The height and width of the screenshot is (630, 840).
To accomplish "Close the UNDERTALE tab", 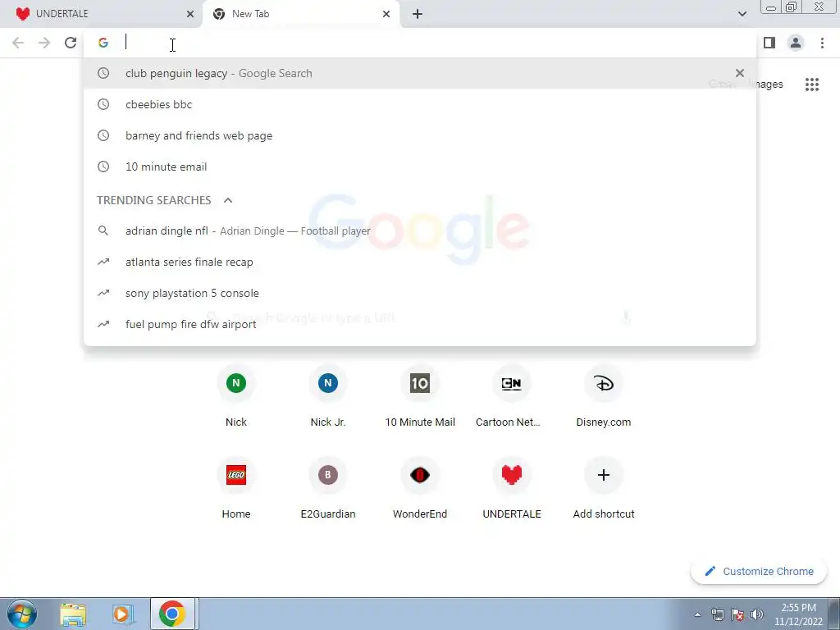I will pos(190,14).
